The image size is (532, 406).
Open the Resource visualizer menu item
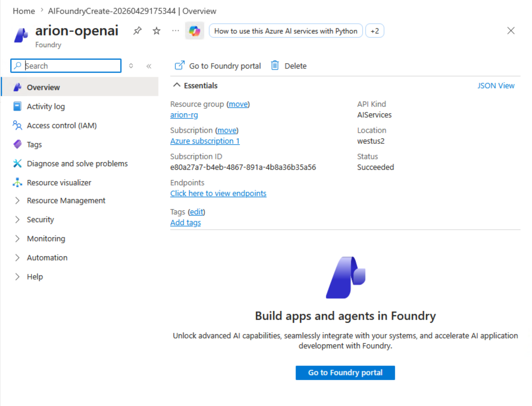tap(80, 183)
